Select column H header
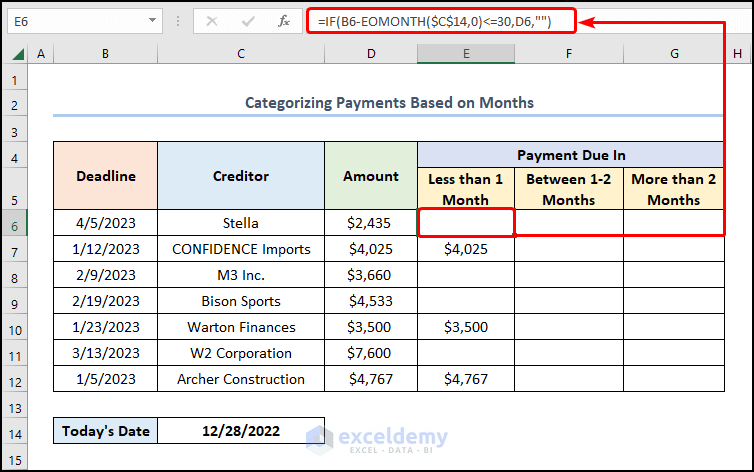Viewport: 754px width, 472px height. (x=737, y=54)
